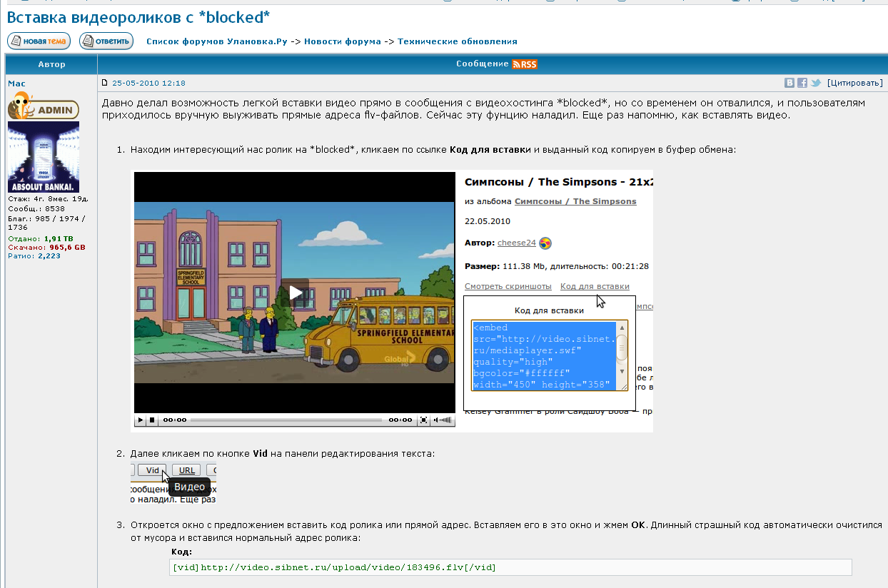Viewport: 888px width, 588px height.
Task: Open the color palette icon beside cheese24
Action: tap(543, 243)
